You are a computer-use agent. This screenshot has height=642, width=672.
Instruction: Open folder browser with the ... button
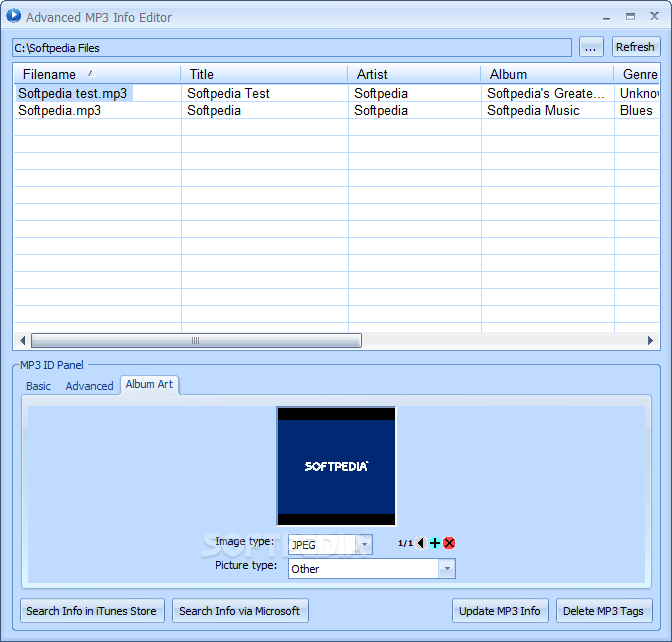pos(591,47)
